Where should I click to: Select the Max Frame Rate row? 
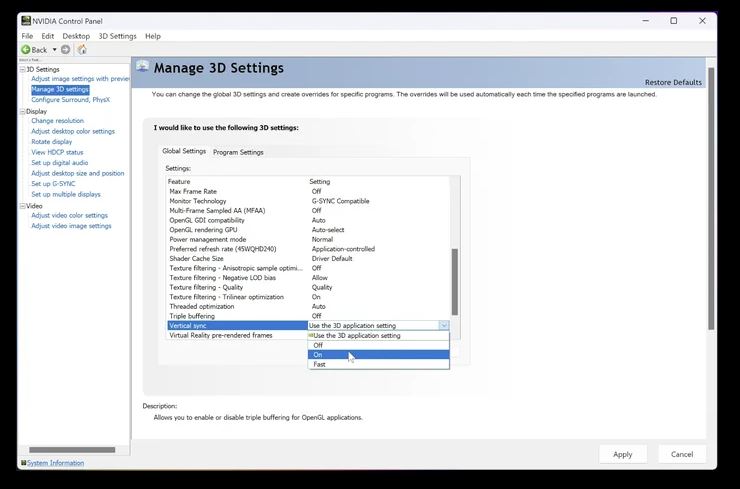308,191
